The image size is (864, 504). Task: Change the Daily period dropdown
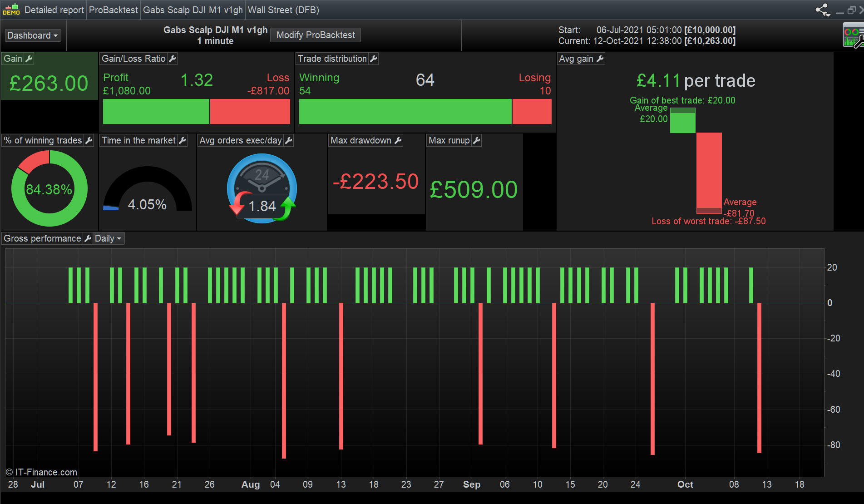(x=109, y=238)
